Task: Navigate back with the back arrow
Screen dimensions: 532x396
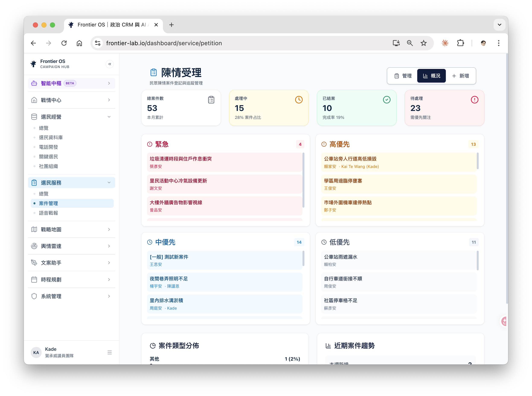Action: tap(33, 43)
